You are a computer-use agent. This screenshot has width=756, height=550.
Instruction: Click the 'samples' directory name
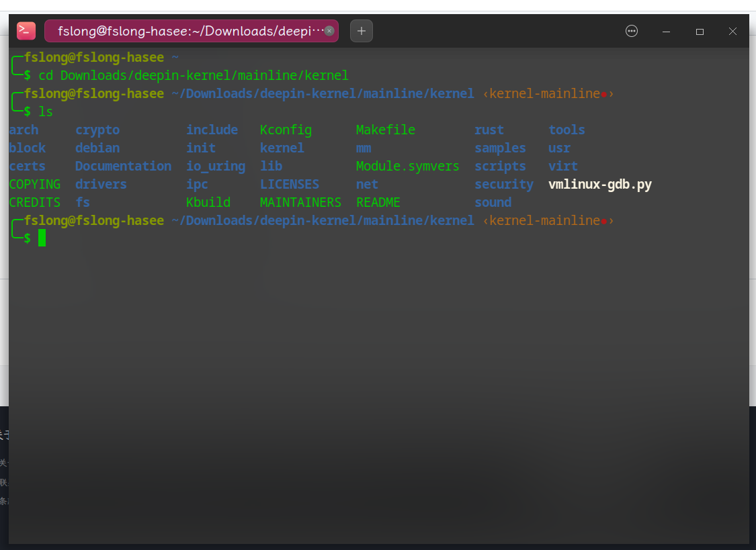[501, 148]
